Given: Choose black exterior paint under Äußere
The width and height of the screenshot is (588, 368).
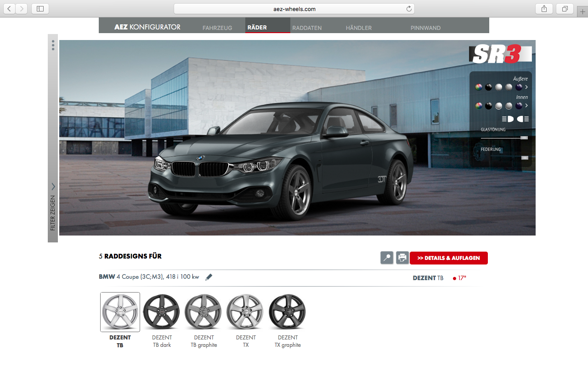Looking at the screenshot, I should click(x=489, y=87).
